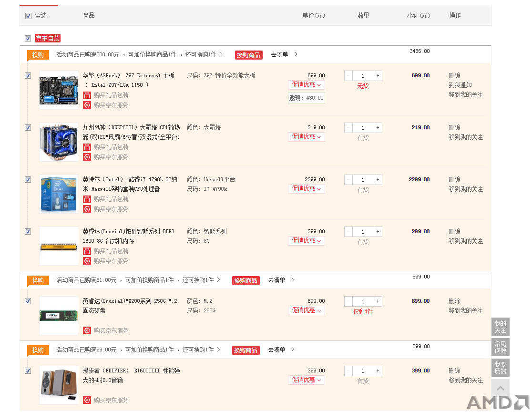This screenshot has height=412, width=532.
Task: Increase quantity of DEEPCOOL cooler
Action: (x=378, y=128)
